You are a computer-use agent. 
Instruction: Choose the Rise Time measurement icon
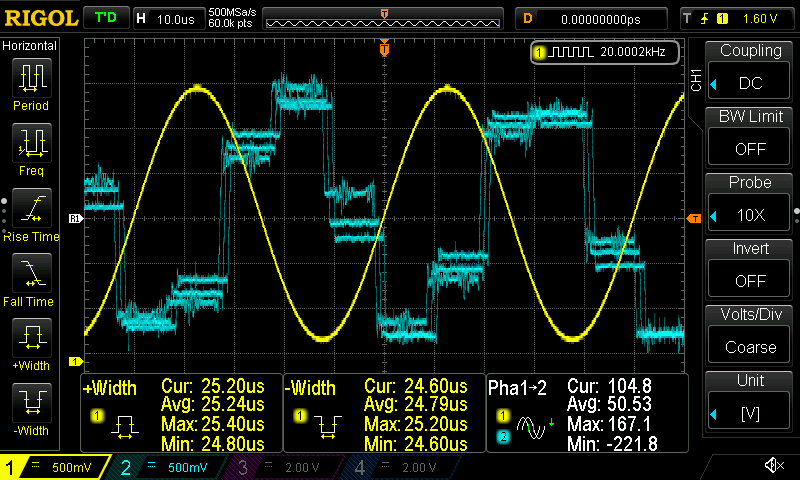(x=31, y=207)
